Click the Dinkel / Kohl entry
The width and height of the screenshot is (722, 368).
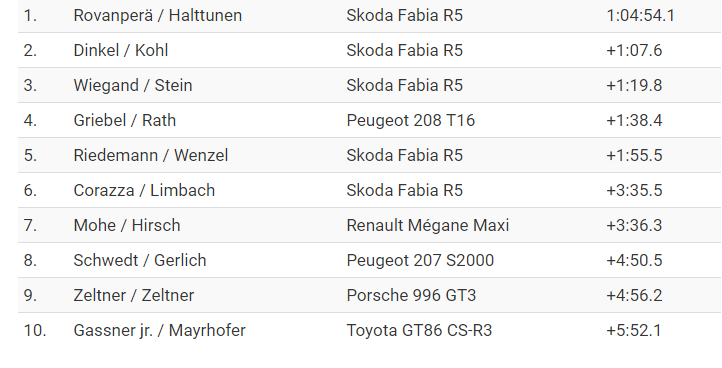point(121,50)
